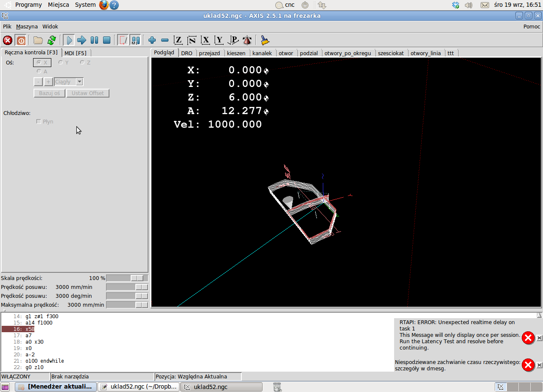Switch to MDI [F5] tab

pyautogui.click(x=76, y=53)
